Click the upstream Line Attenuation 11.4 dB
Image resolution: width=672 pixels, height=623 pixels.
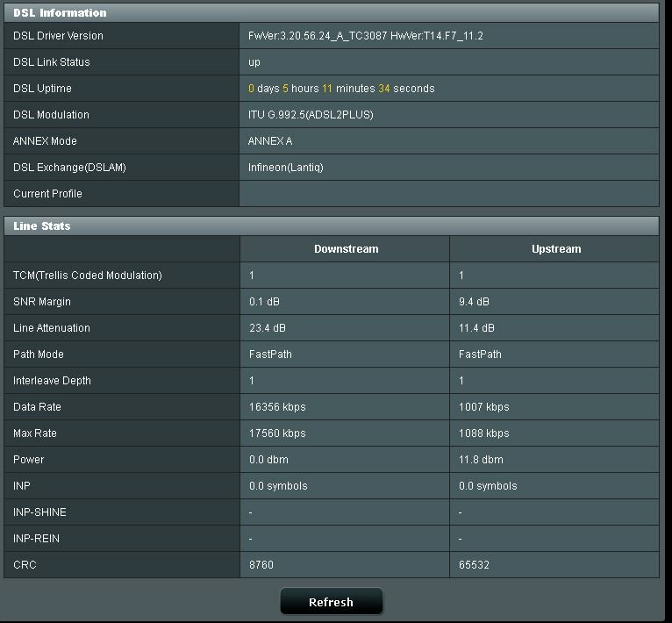476,328
